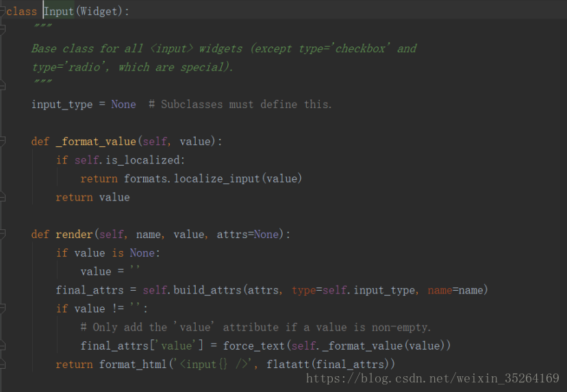Click the is_localized attribute
This screenshot has width=567, height=392.
click(x=143, y=159)
